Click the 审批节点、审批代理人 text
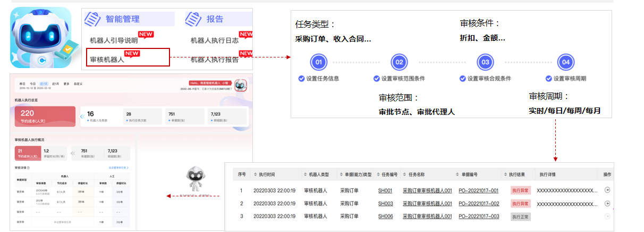 coord(417,112)
